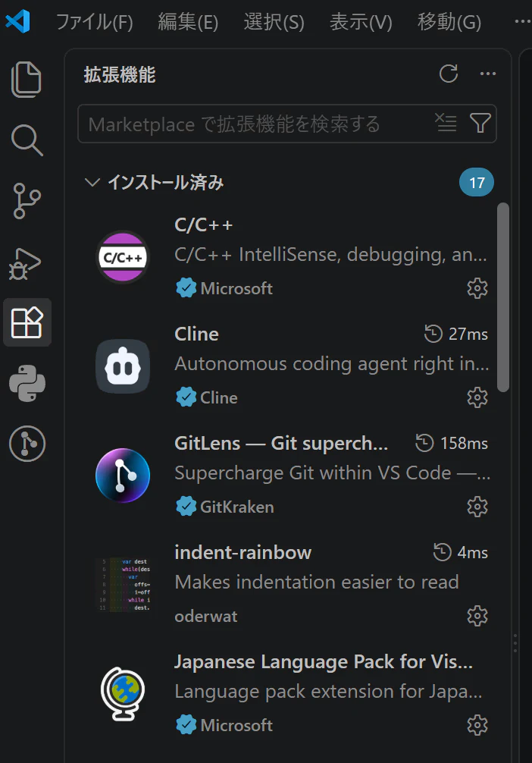Click description 'Autonomous coding agent right in...'
The width and height of the screenshot is (532, 763).
click(x=332, y=364)
